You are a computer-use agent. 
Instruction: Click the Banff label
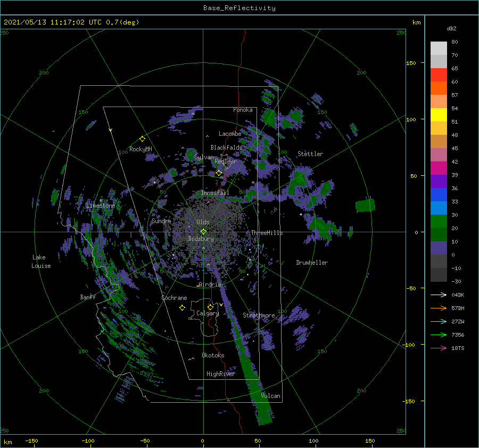pos(88,297)
